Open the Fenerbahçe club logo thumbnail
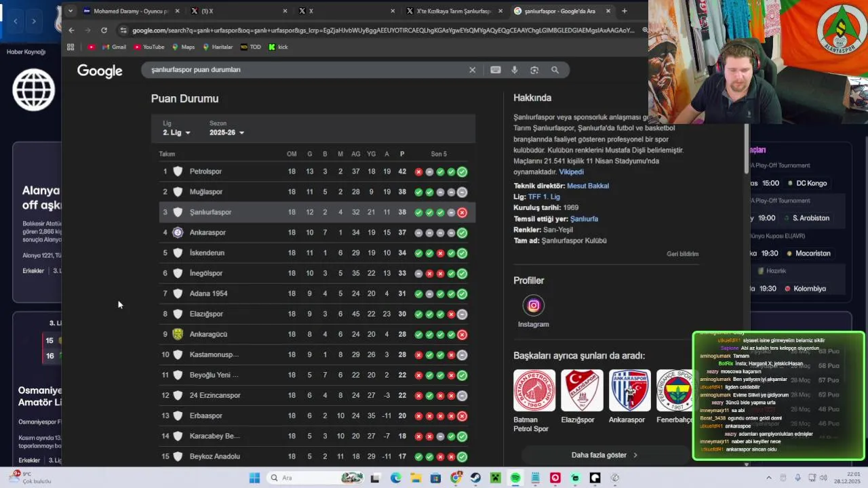The image size is (868, 488). pos(674,390)
